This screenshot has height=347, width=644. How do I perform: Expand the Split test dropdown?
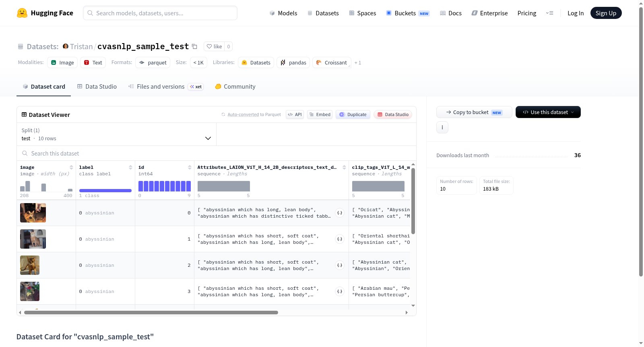(x=116, y=134)
